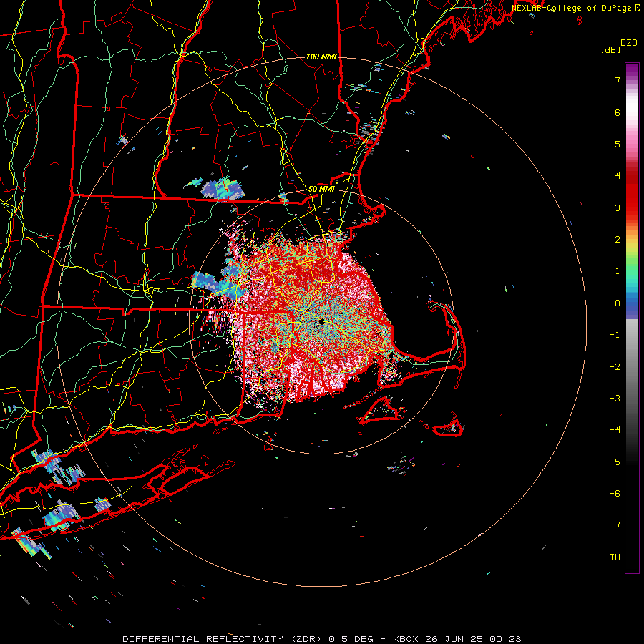Select the 3 value on the color scale

[618, 208]
